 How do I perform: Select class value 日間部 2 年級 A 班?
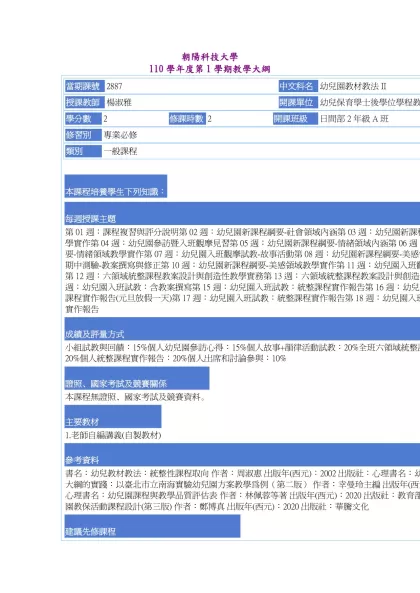[354, 119]
